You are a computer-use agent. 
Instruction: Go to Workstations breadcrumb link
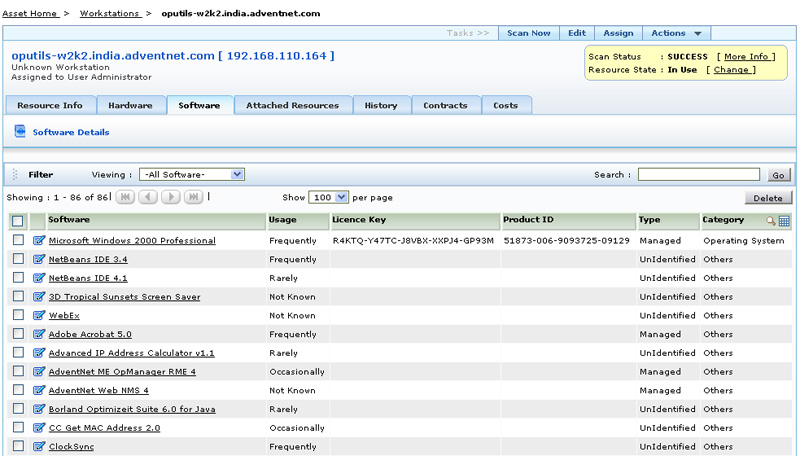click(109, 13)
